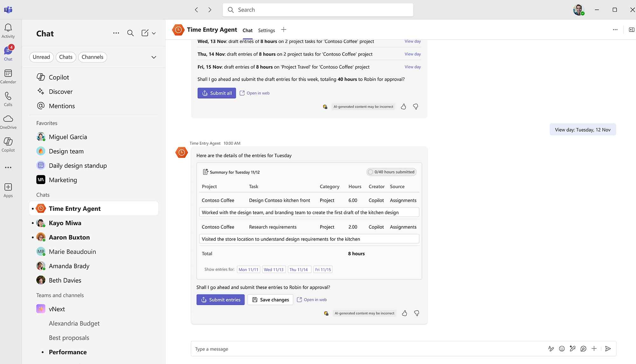Image resolution: width=636 pixels, height=364 pixels.
Task: Toggle the Channels filter pill
Action: [x=92, y=57]
